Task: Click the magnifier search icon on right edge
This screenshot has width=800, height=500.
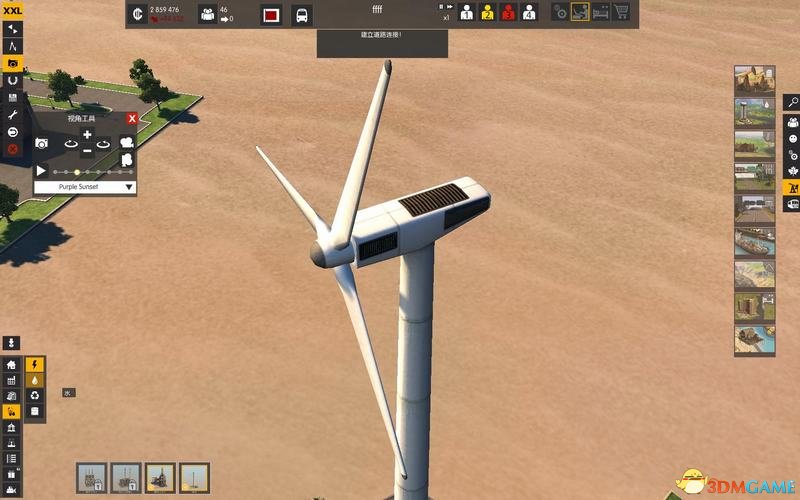Action: pos(792,103)
